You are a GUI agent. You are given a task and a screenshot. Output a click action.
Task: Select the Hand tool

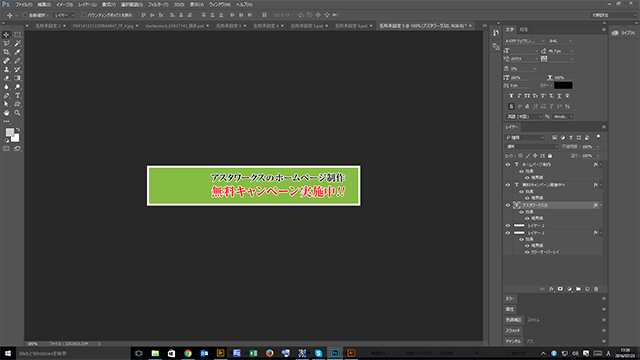click(x=6, y=113)
